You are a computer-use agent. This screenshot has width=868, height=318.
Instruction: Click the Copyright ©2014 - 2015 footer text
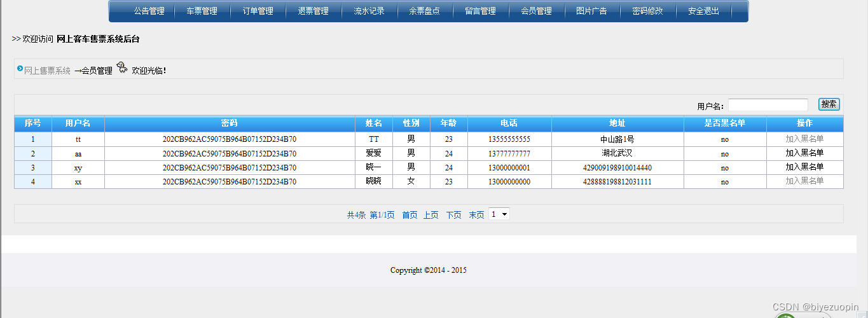click(x=429, y=270)
